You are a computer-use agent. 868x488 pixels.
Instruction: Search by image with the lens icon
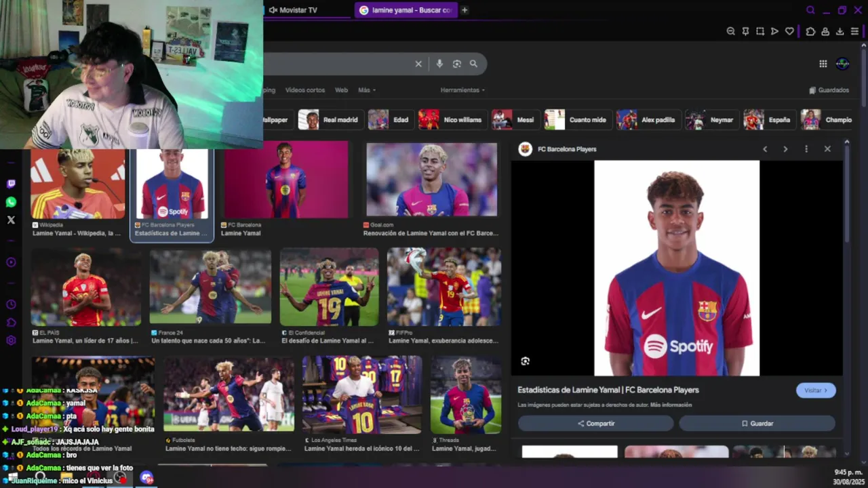(x=456, y=64)
